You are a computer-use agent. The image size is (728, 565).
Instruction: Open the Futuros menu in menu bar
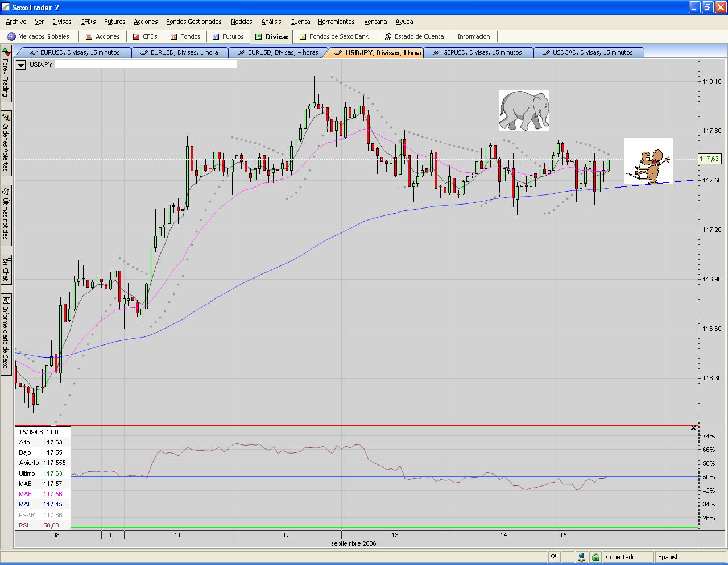pos(115,22)
